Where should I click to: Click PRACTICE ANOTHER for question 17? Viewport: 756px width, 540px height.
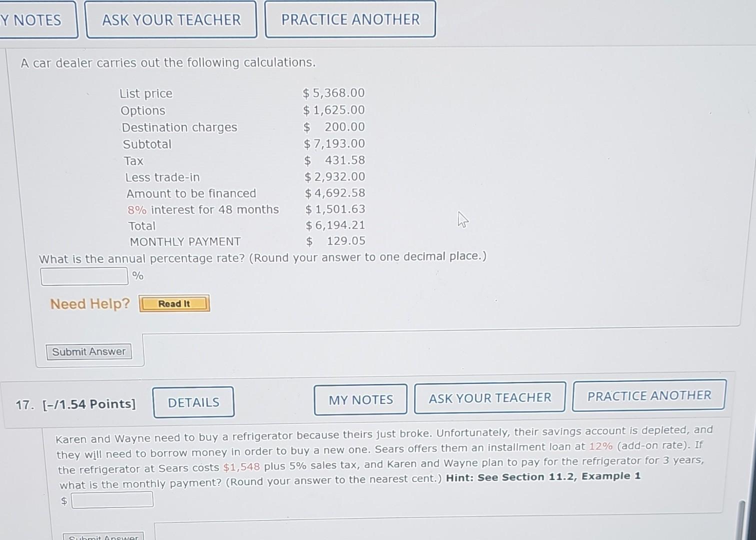pos(648,395)
